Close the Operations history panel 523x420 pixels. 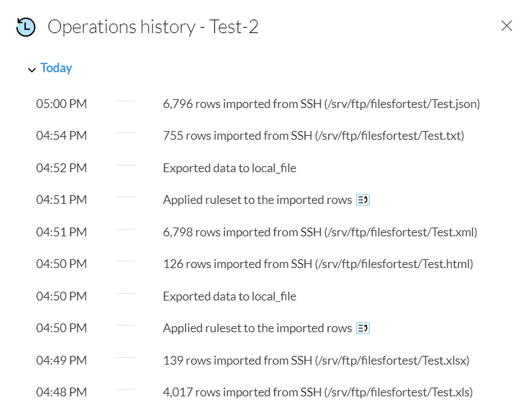[x=507, y=26]
